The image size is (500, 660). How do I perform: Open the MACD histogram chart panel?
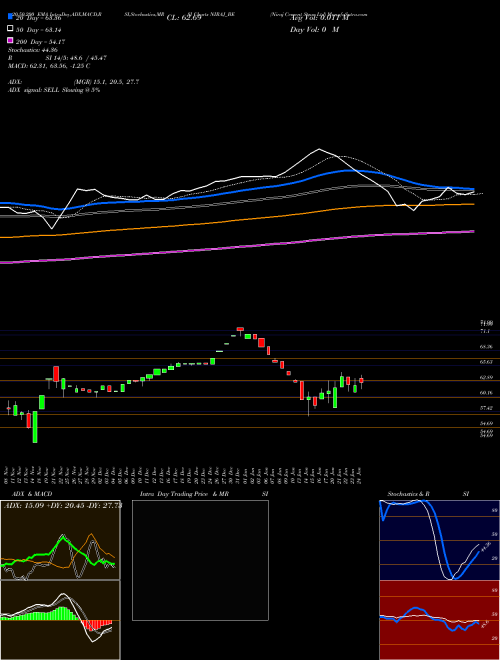[x=60, y=620]
